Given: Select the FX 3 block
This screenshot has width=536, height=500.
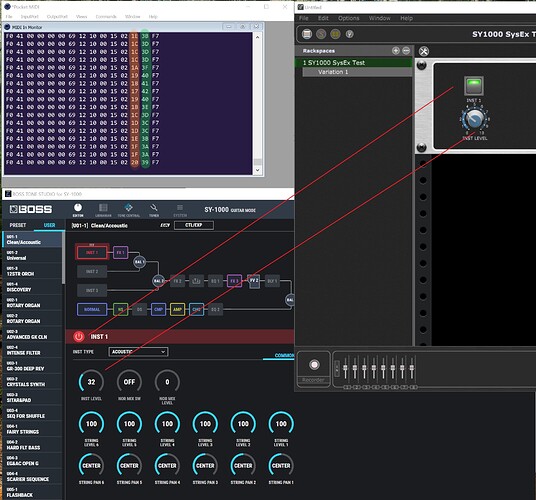Looking at the screenshot, I should point(234,281).
